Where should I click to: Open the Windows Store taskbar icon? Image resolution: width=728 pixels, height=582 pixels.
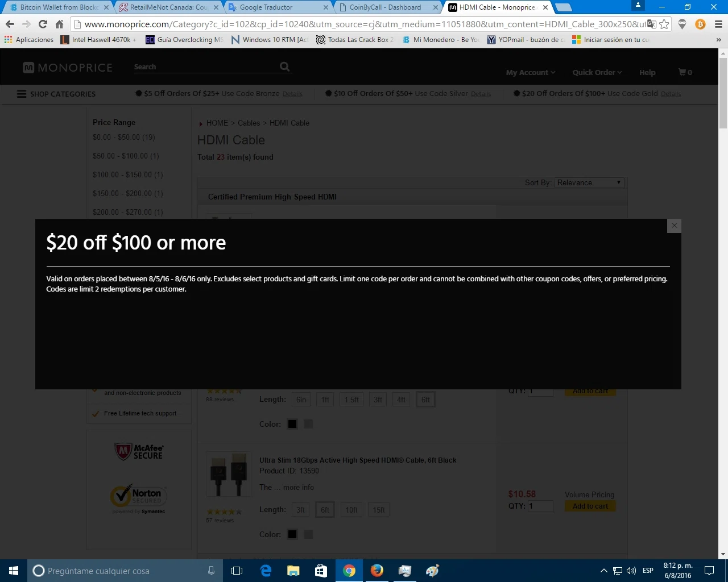click(321, 571)
